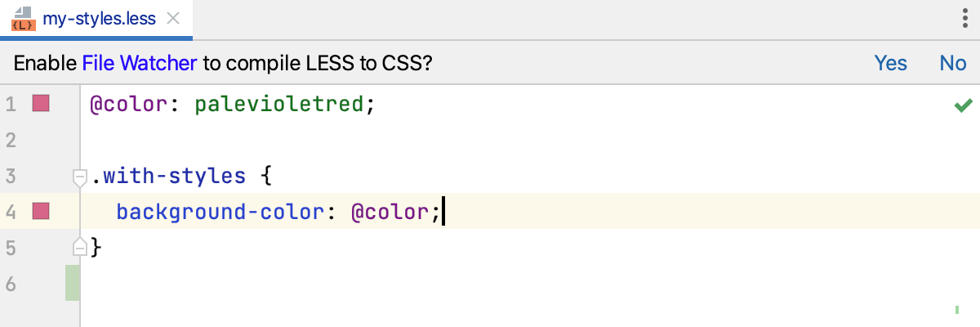Select the my-styles.less tab
The width and height of the screenshot is (980, 327).
(98, 19)
